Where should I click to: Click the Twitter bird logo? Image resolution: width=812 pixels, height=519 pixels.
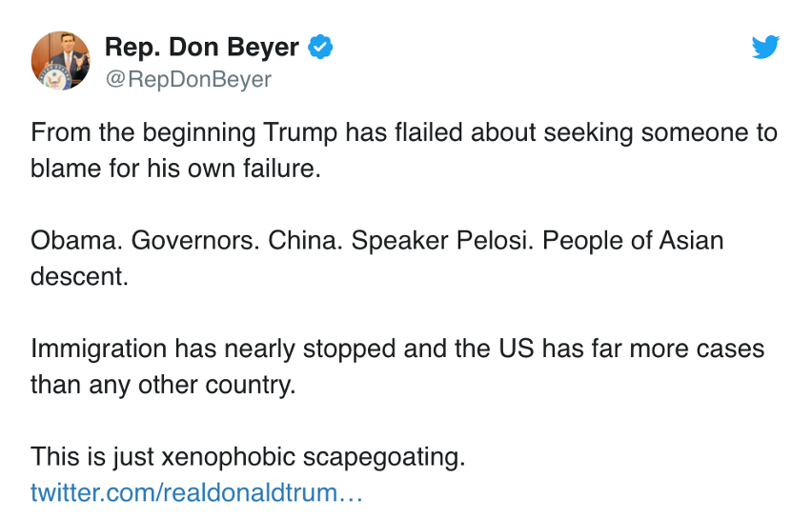(x=765, y=47)
